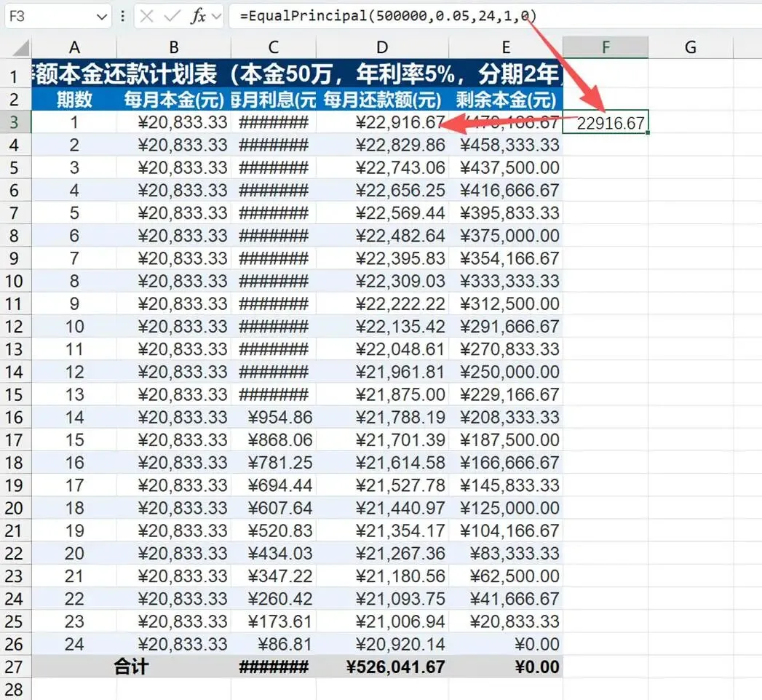Image resolution: width=762 pixels, height=700 pixels.
Task: Click cell with ¥458,333.33
Action: [x=505, y=145]
